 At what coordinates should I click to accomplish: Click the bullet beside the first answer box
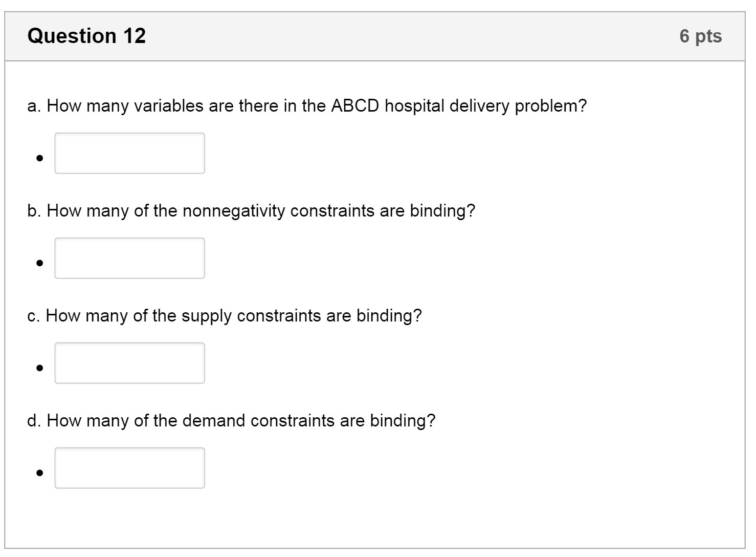pos(39,158)
